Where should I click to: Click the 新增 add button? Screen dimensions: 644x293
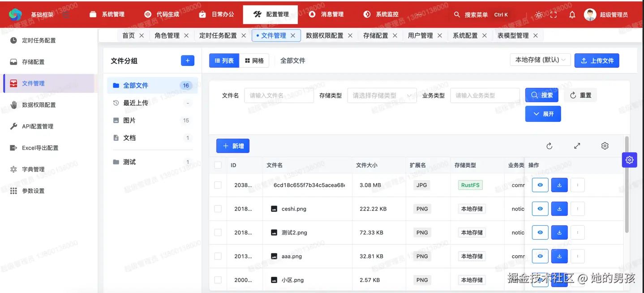233,146
